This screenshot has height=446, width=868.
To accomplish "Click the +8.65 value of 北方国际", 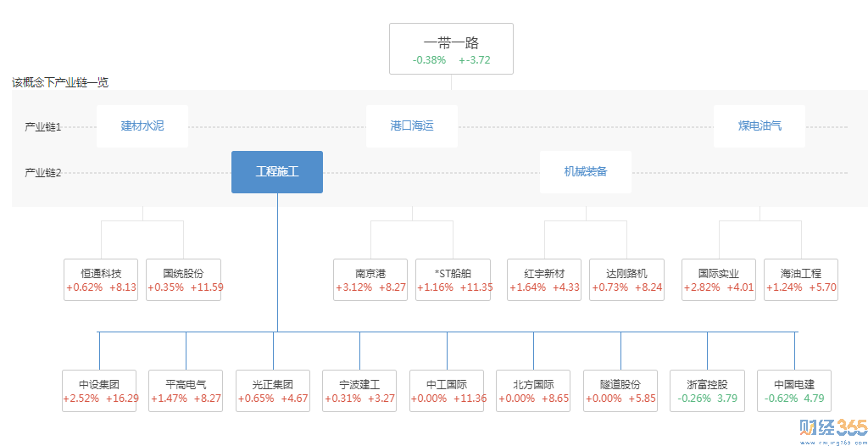I will pyautogui.click(x=554, y=399).
